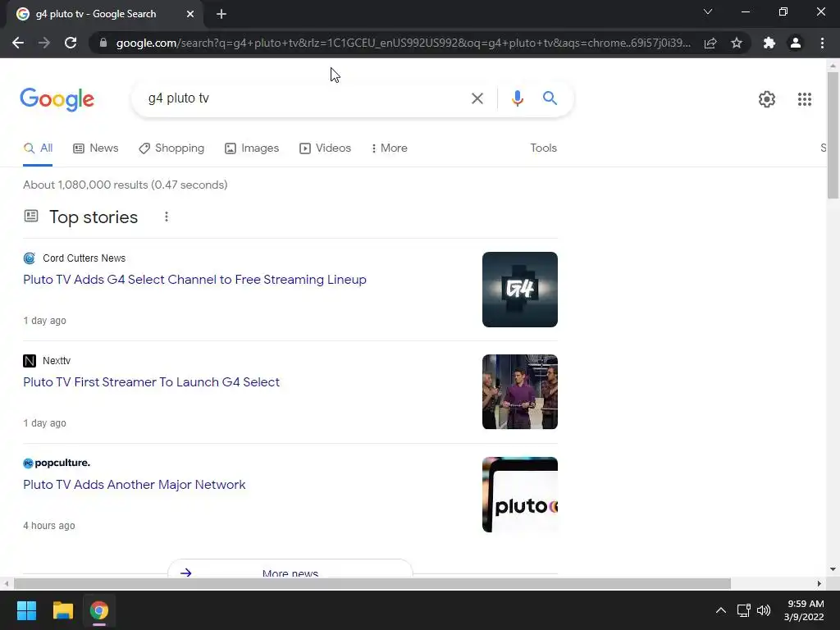Click the padlock site info icon
Viewport: 840px width, 630px height.
pos(103,43)
